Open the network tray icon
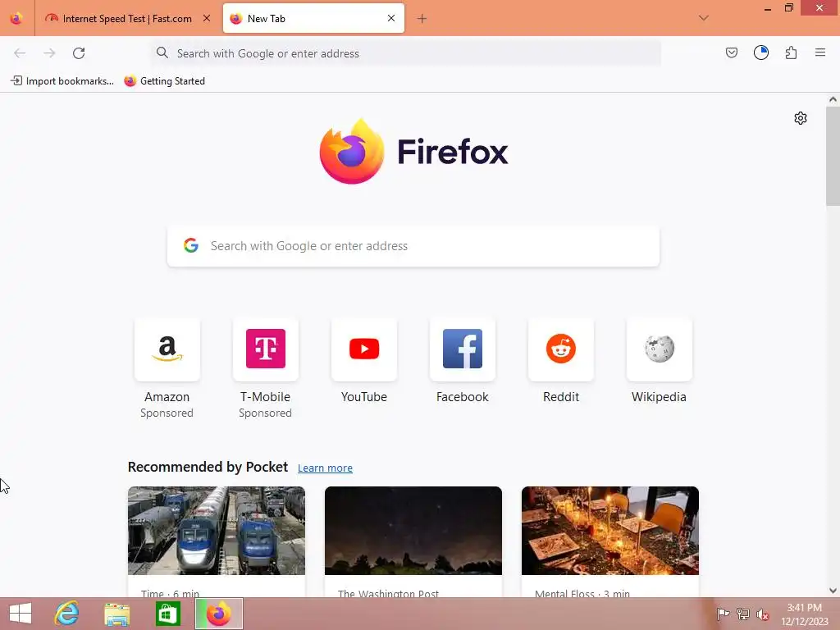Viewport: 840px width, 630px height. (x=743, y=614)
